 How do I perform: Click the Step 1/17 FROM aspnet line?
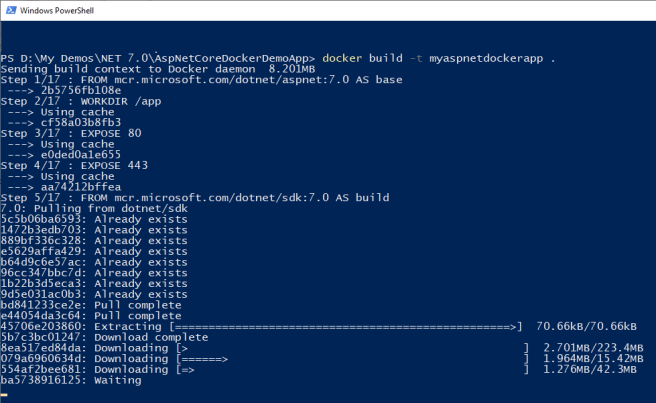tap(201, 80)
